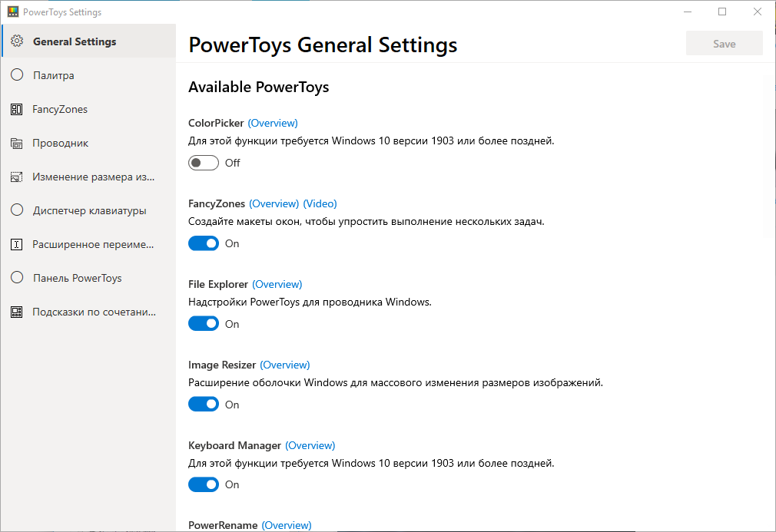This screenshot has height=532, width=776.
Task: Click the Подсказки по сочетаниям icon
Action: 17,312
